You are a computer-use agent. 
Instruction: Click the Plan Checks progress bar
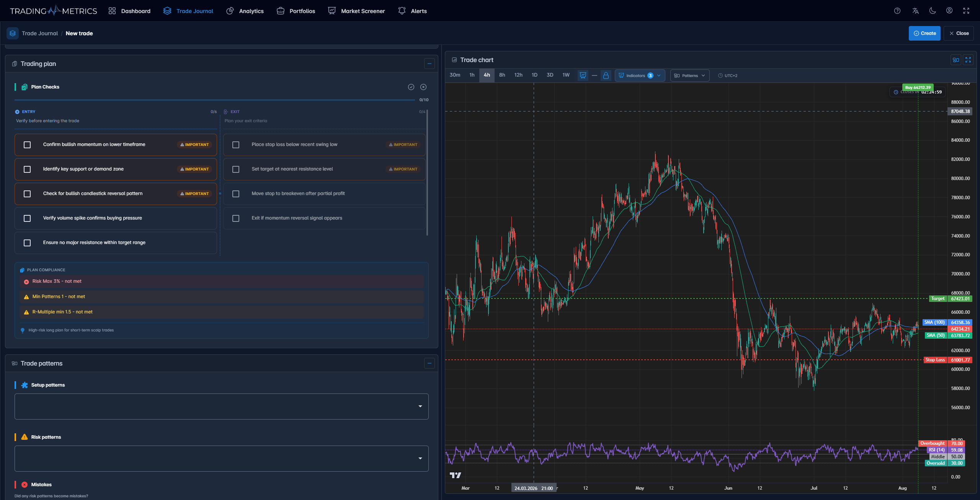coord(214,100)
